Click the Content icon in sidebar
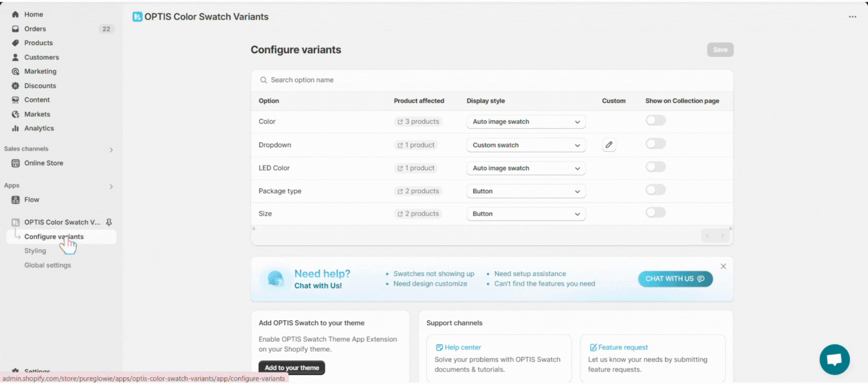Image resolution: width=868 pixels, height=384 pixels. tap(16, 100)
